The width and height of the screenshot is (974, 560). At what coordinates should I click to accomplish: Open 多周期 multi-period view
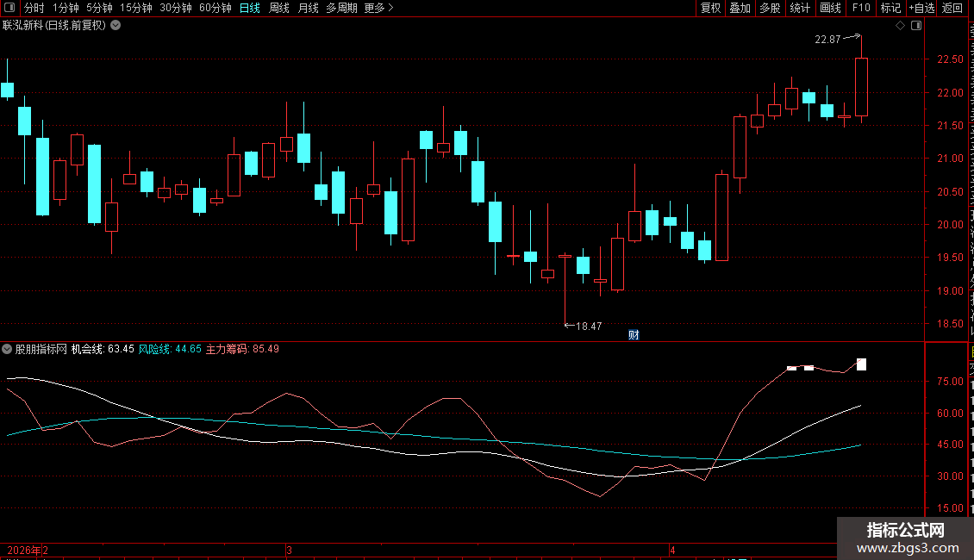click(x=341, y=8)
